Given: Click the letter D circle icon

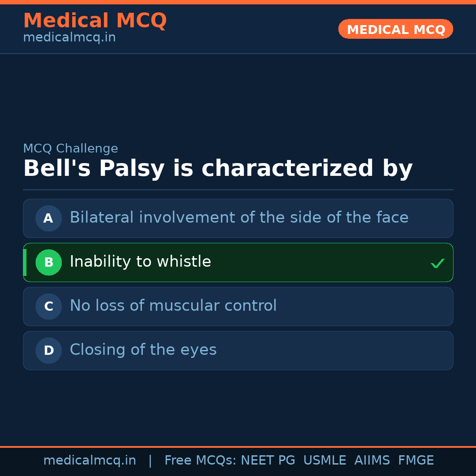Looking at the screenshot, I should point(48,350).
